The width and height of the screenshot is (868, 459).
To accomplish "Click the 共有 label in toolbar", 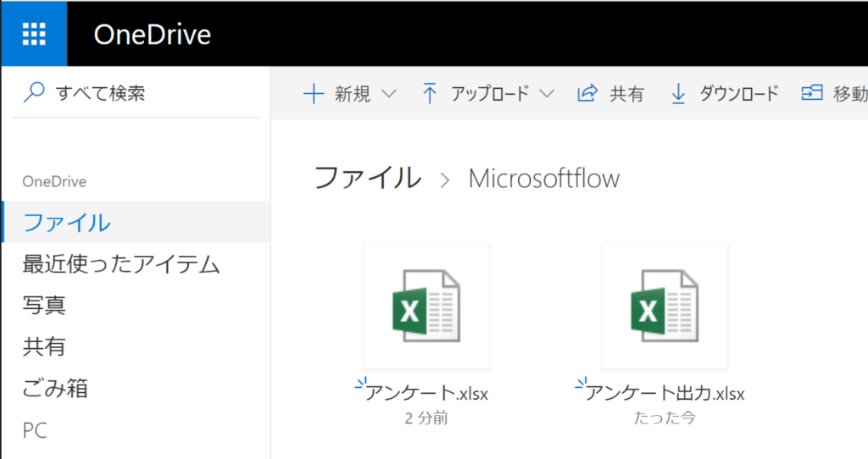I will pos(626,93).
